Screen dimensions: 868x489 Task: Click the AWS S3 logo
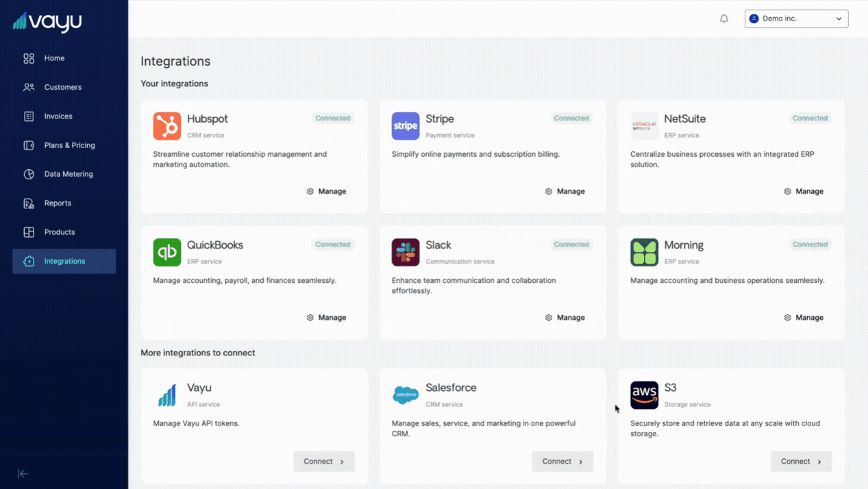pos(644,395)
